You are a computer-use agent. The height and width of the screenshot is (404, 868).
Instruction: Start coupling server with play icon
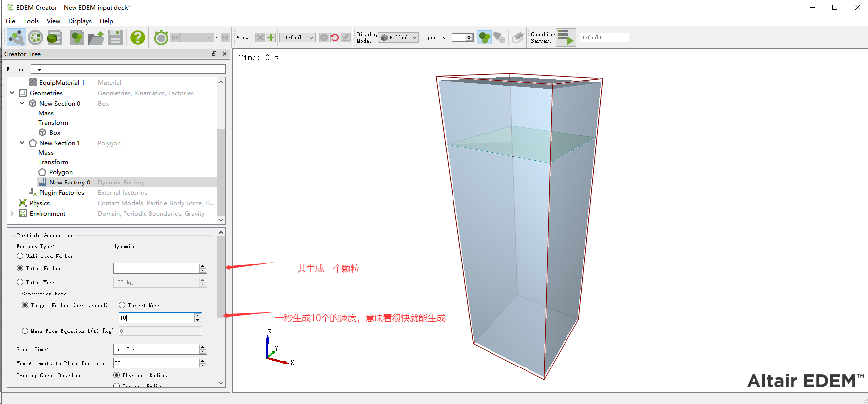pos(566,37)
